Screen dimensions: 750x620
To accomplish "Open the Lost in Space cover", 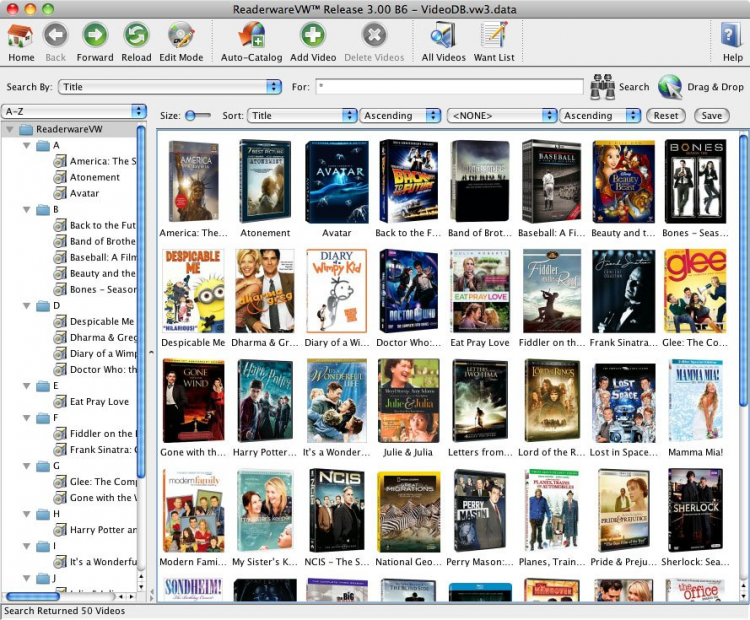I will point(624,402).
